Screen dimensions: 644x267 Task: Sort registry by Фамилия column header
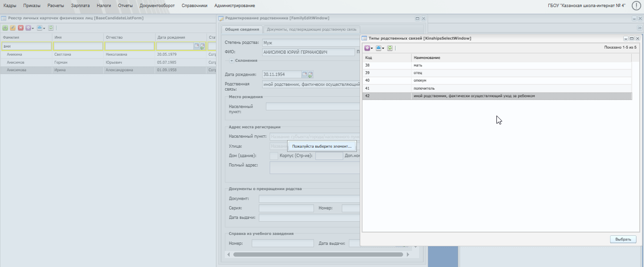26,37
